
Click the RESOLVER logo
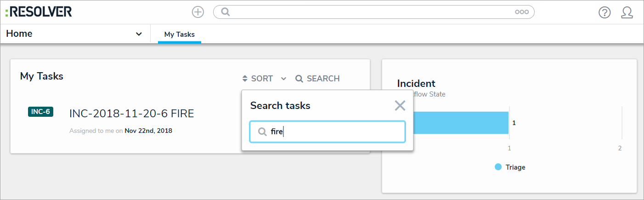pos(39,12)
